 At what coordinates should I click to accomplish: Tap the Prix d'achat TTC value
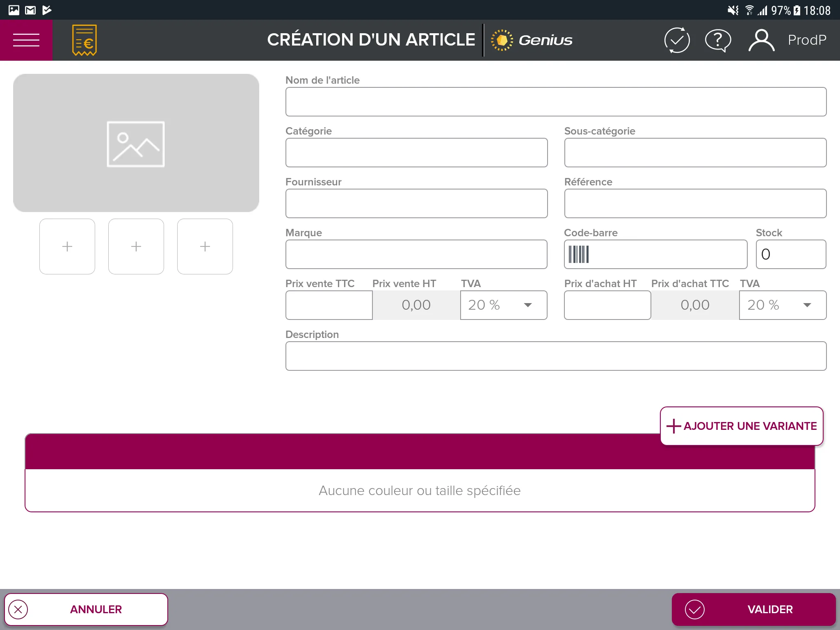(x=695, y=305)
